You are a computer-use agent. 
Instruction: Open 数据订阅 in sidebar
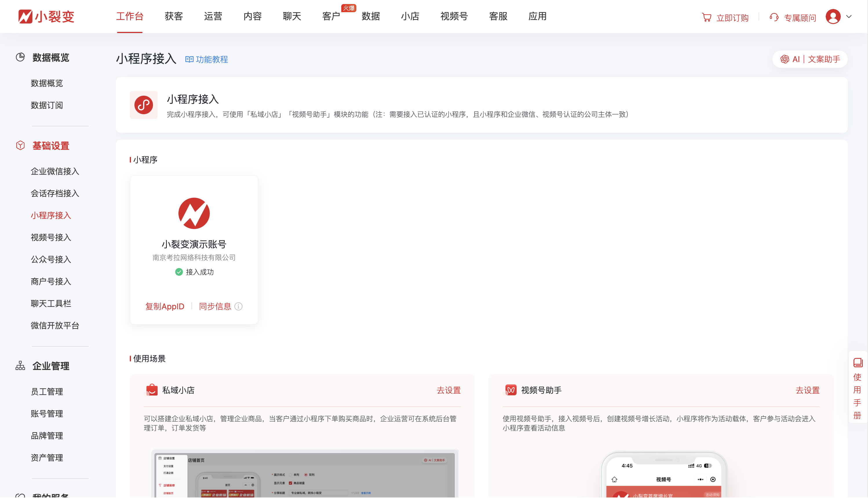click(47, 105)
